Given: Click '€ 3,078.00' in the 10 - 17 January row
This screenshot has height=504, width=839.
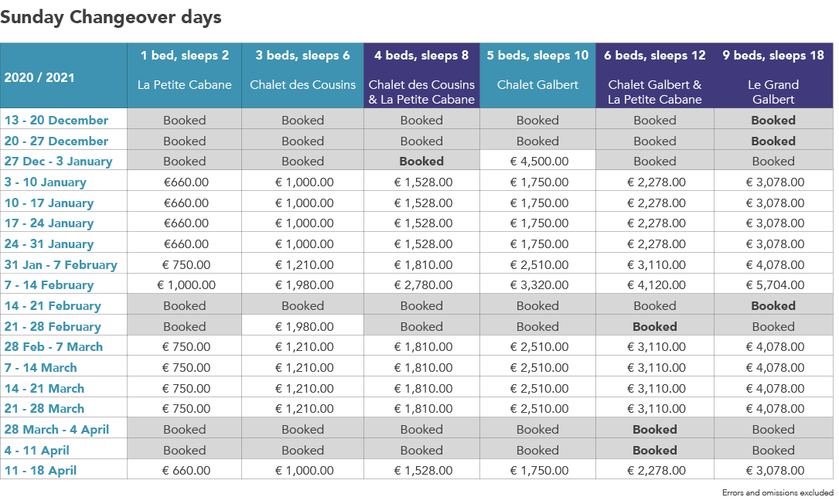Looking at the screenshot, I should coord(776,203).
